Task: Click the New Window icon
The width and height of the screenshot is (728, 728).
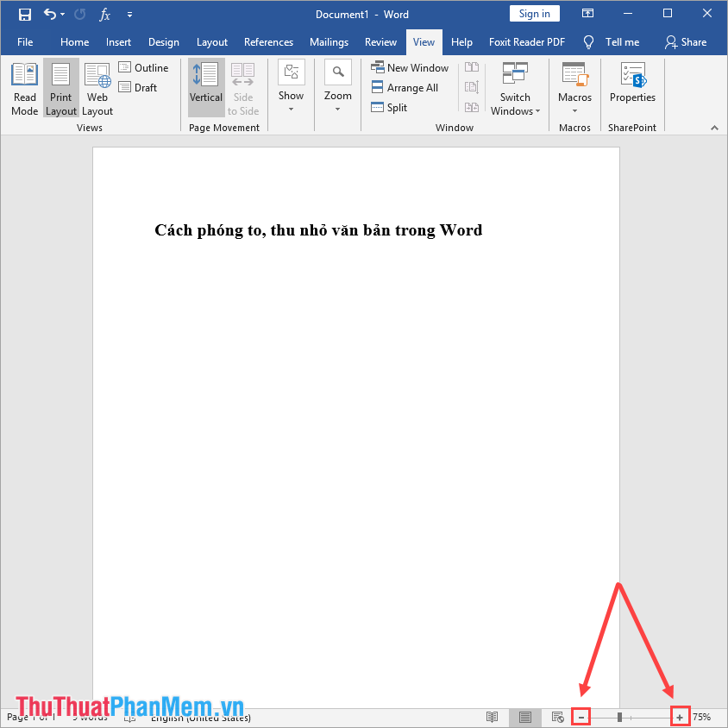Action: click(379, 66)
